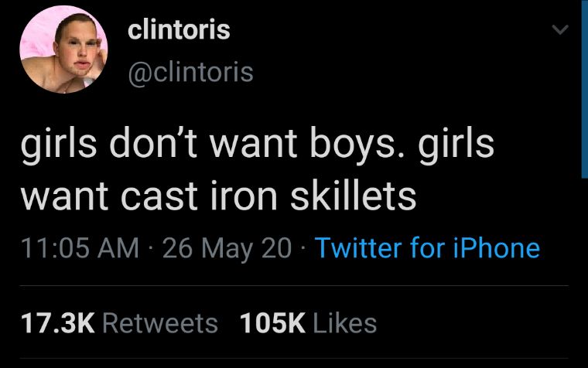Click the @clintoris handle

tap(190, 71)
